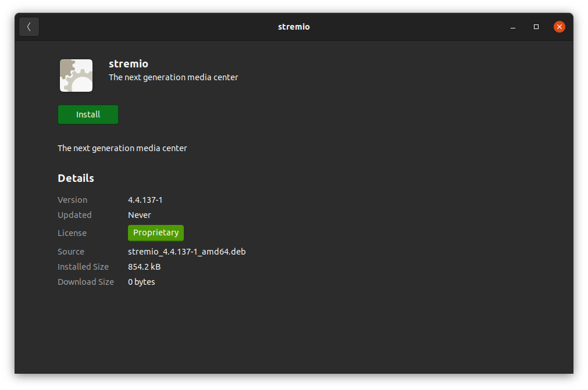
Task: Click the Source label
Action: [x=71, y=252]
